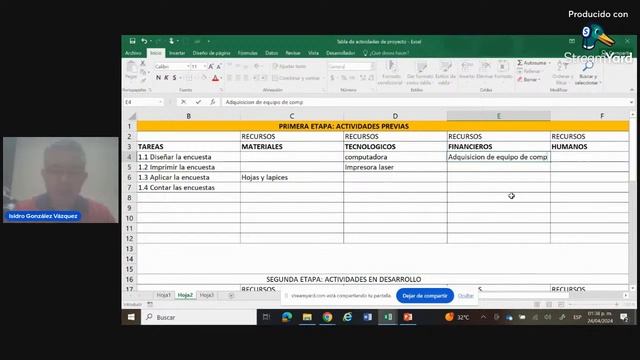This screenshot has width=640, height=360.
Task: Undo the last action in Excel
Action: point(144,41)
